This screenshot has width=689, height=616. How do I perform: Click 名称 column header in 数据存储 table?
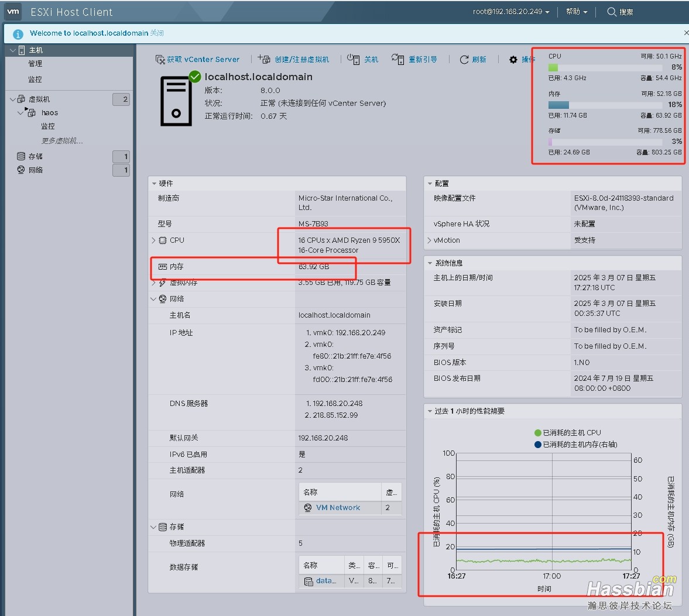[321, 566]
